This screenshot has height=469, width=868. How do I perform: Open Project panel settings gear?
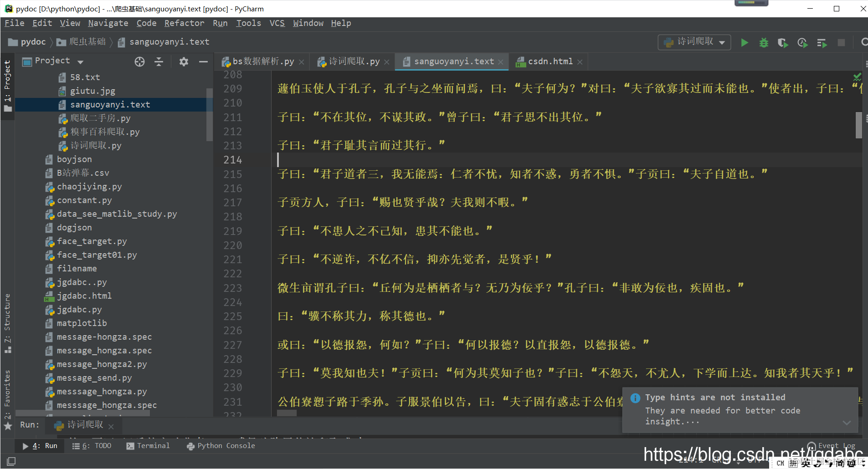[184, 61]
